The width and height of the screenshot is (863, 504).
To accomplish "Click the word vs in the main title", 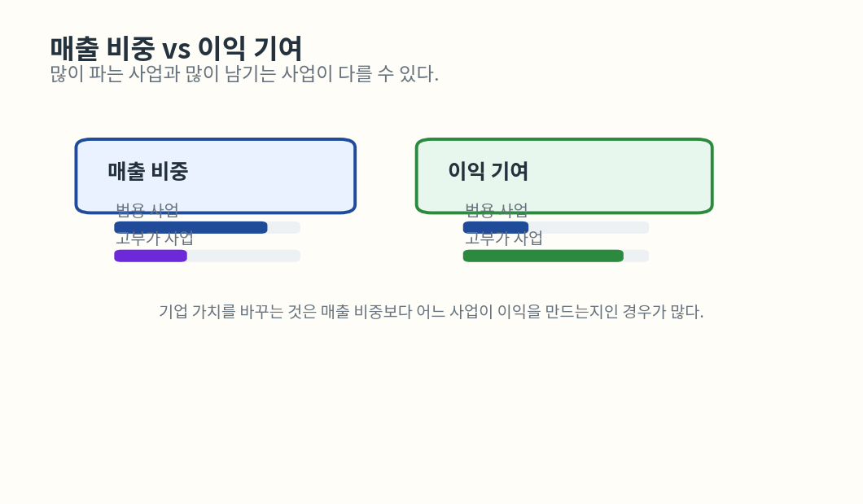I will [x=176, y=49].
